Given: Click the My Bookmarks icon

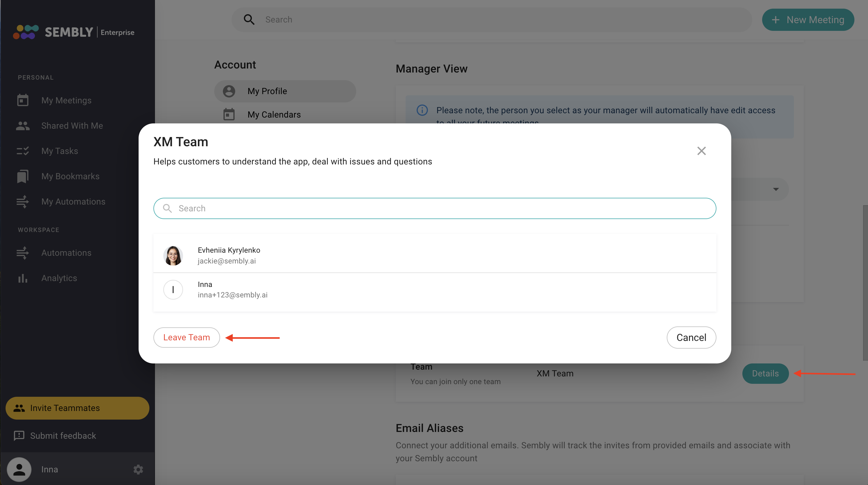Looking at the screenshot, I should tap(23, 176).
